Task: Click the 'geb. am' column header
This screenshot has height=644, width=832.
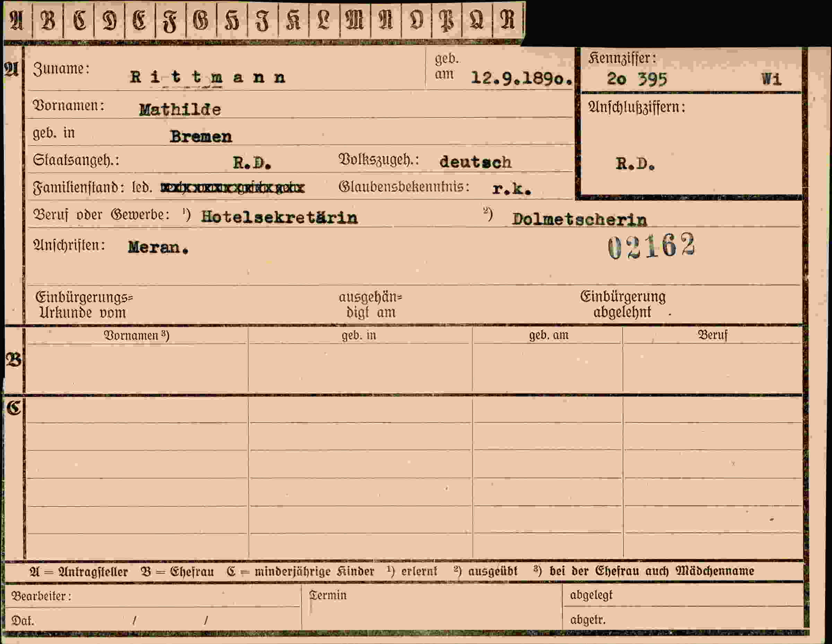Action: 548,335
